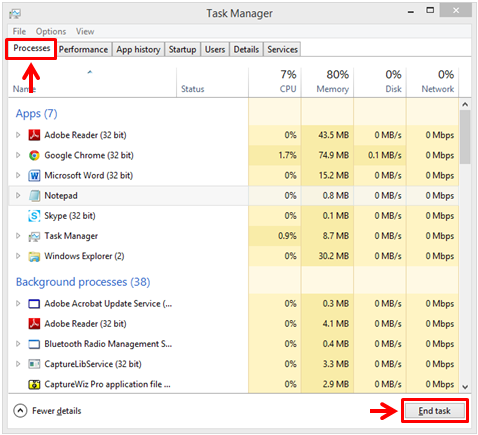
Task: Click the Adobe Reader icon under Background processes
Action: point(34,324)
